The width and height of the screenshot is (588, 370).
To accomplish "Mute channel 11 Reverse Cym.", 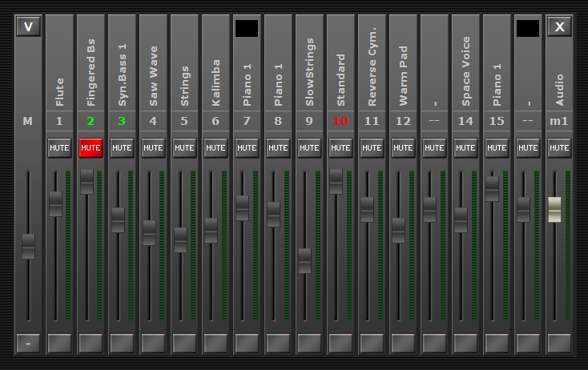I will (372, 147).
